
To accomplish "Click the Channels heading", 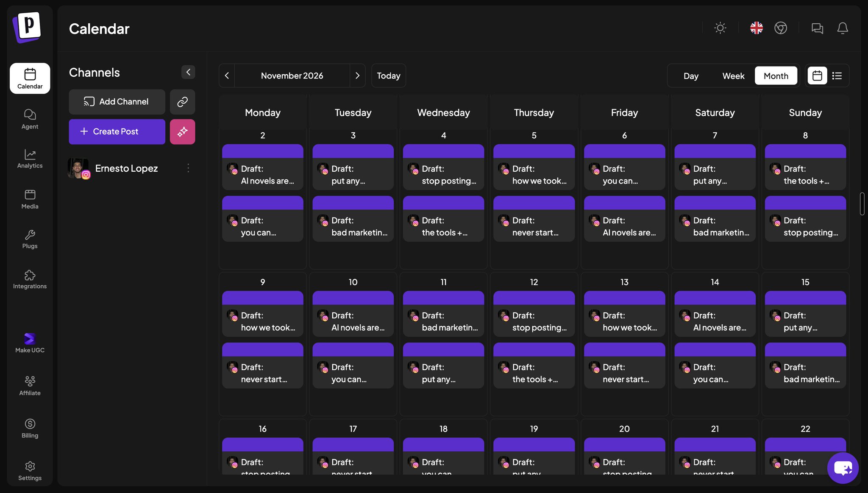I will (95, 72).
